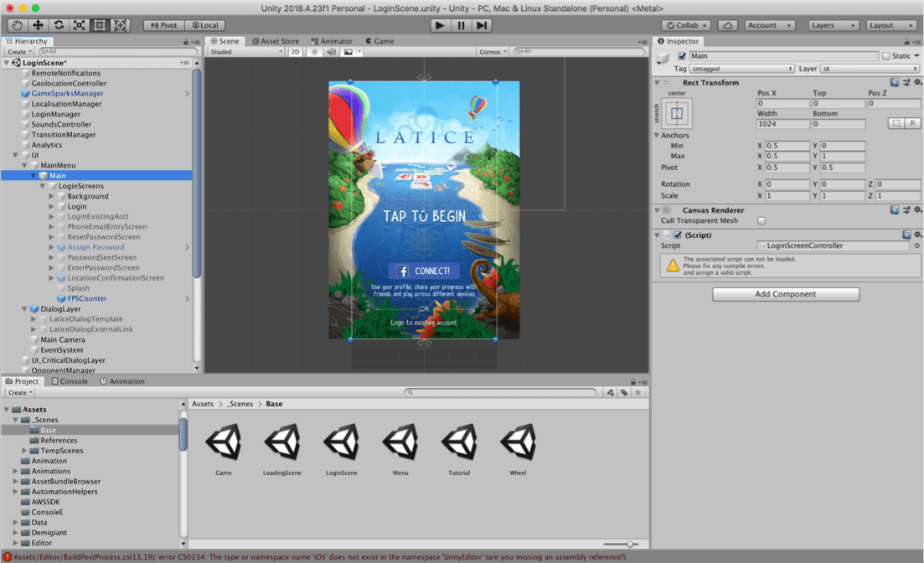Image resolution: width=924 pixels, height=563 pixels.
Task: Open the Layout dropdown
Action: 891,25
